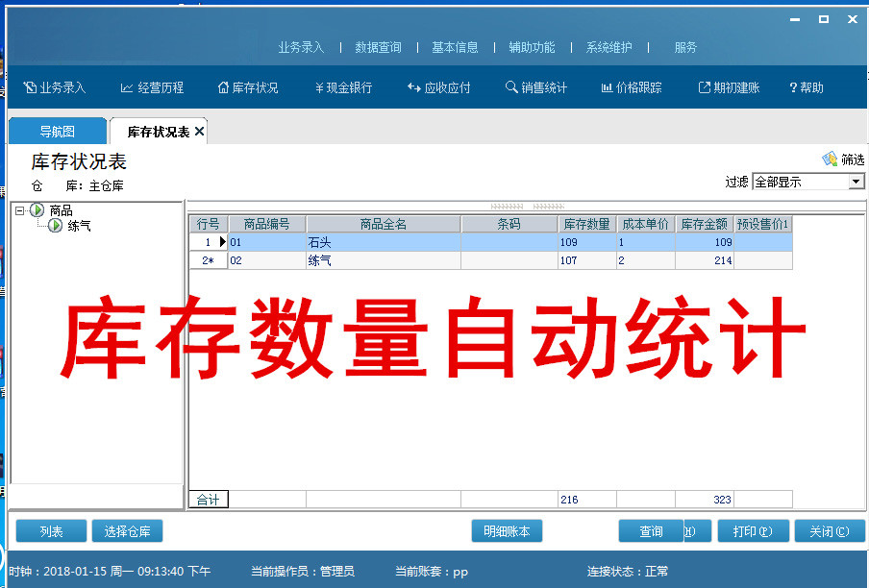The width and height of the screenshot is (869, 588).
Task: Sort by the 库存数量 column header
Action: coord(585,224)
